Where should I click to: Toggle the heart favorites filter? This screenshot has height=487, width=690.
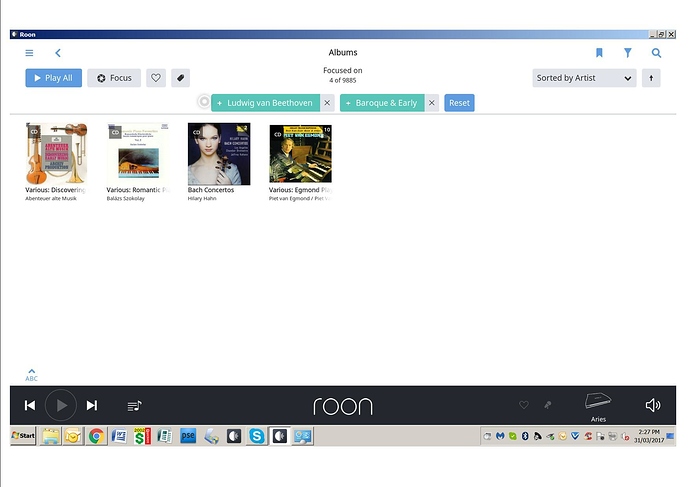tap(156, 78)
